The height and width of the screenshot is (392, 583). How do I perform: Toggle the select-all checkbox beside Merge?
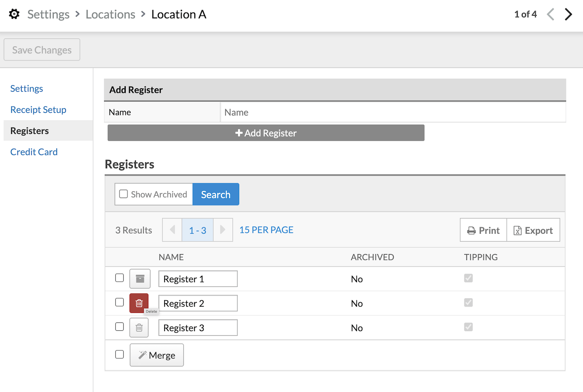120,355
